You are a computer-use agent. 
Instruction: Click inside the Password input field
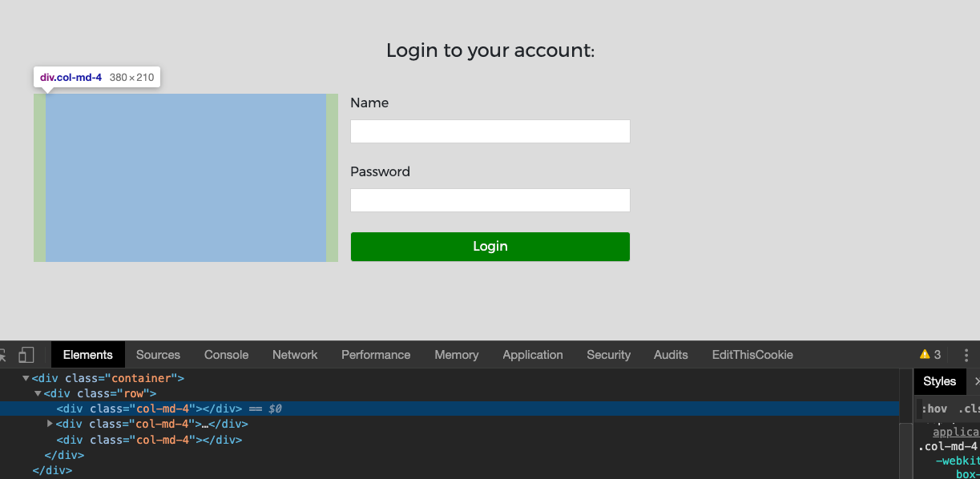pyautogui.click(x=490, y=200)
